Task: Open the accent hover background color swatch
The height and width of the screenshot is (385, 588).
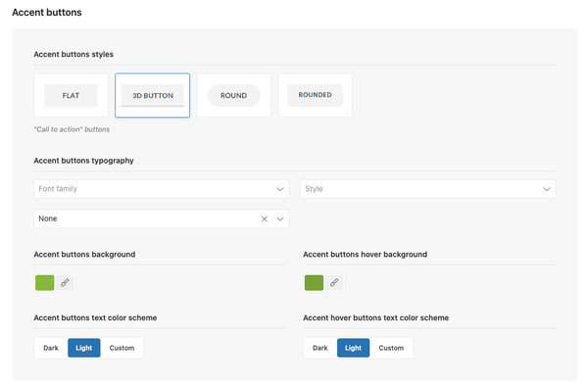Action: 314,283
